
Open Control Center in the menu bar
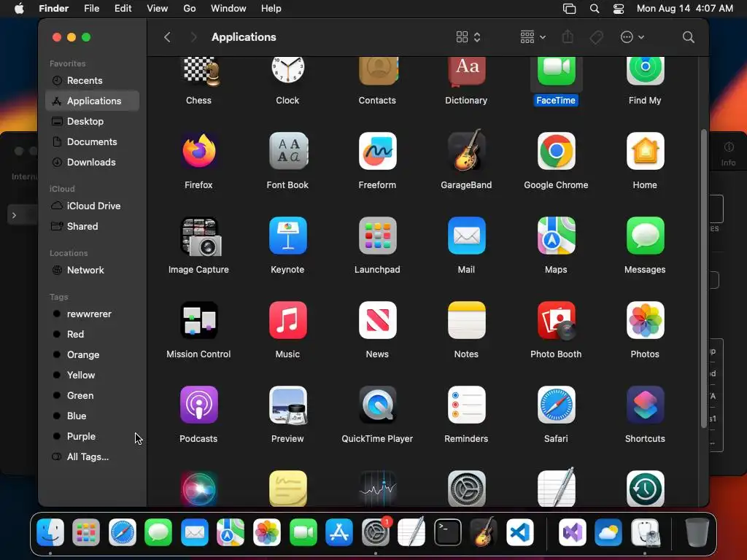click(x=619, y=9)
